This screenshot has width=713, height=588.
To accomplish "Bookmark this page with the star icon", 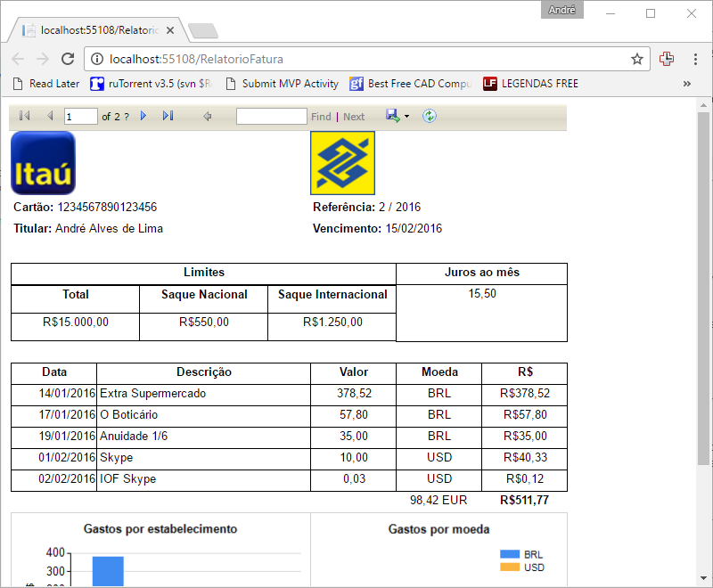I will coord(637,59).
